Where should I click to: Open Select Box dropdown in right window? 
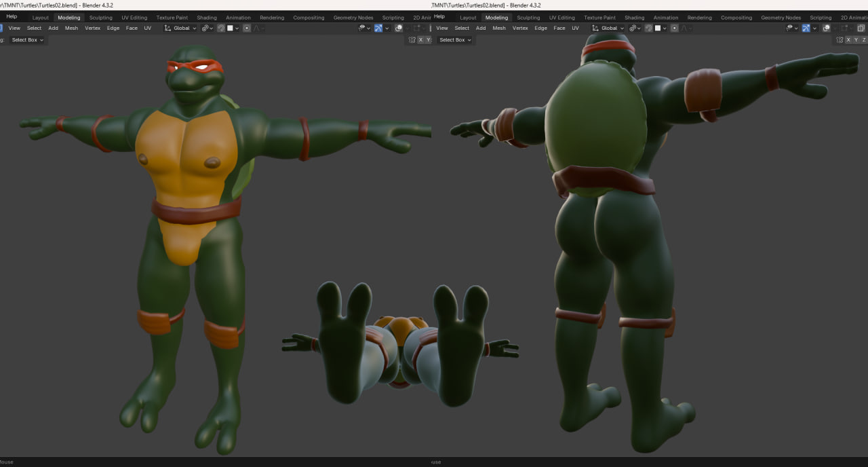tap(454, 40)
